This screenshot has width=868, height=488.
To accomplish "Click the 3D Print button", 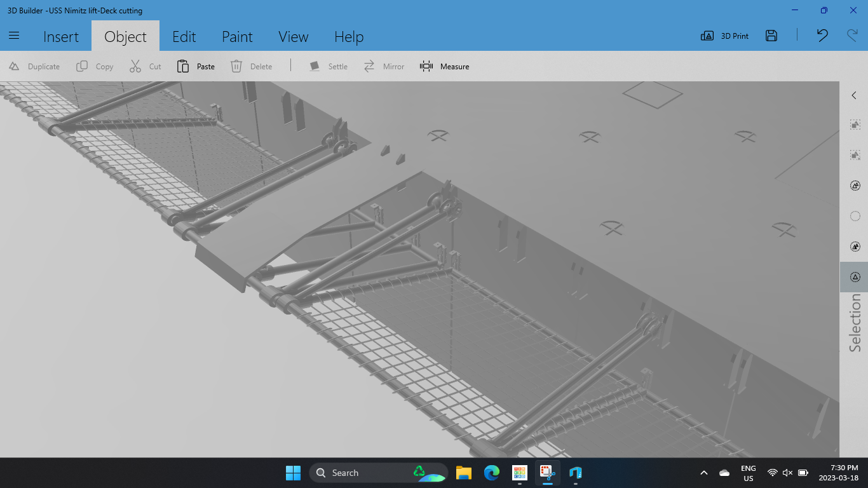I will 724,36.
